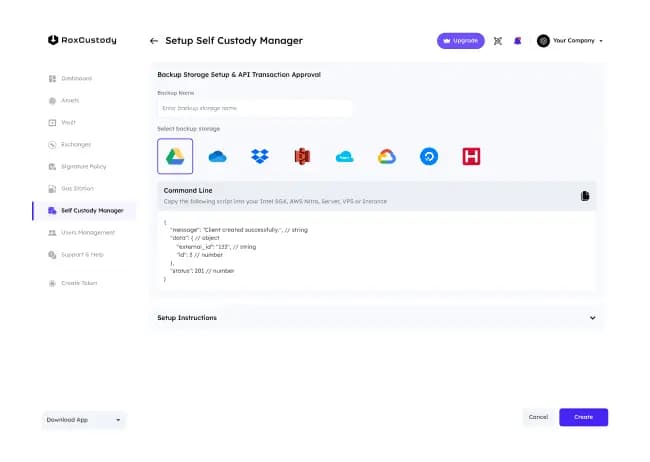Select Google Drive as backup storage
Viewport: 650px width, 462px height.
[175, 156]
